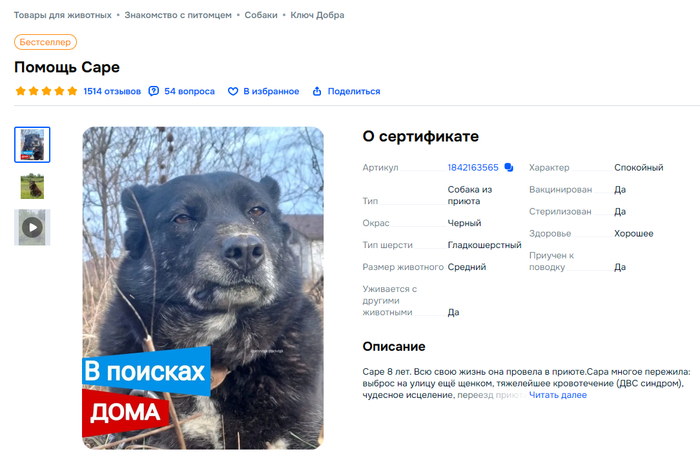Click the five-star rating icons
Screen dimensions: 700x469
coord(46,91)
